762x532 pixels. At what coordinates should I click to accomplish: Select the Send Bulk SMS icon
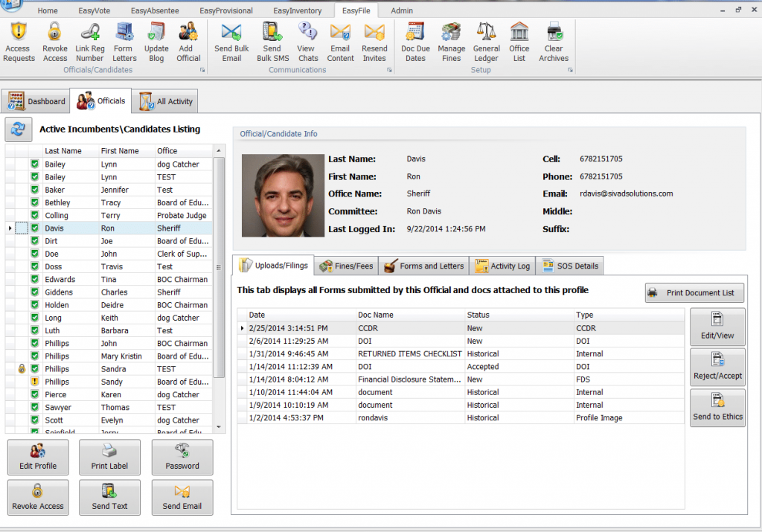point(272,41)
